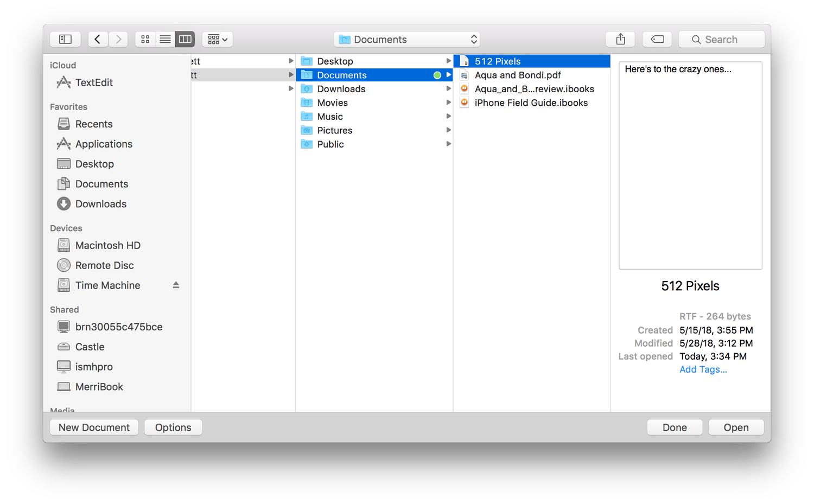
Task: Select Aqua and Bondi.pdf
Action: (x=532, y=75)
